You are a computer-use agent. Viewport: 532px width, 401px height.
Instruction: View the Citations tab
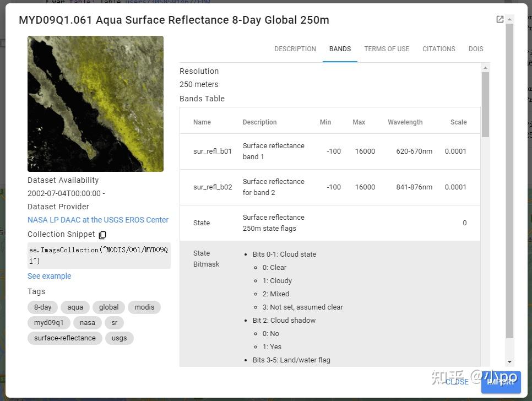click(439, 49)
